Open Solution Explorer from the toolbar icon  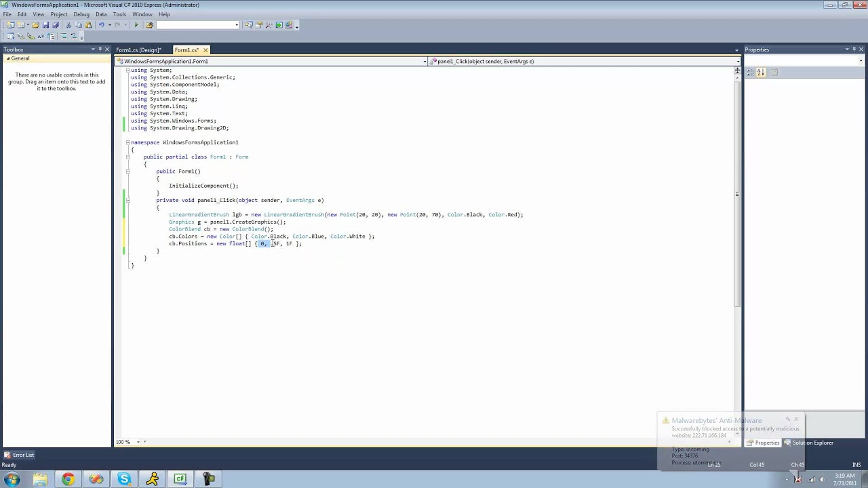249,25
